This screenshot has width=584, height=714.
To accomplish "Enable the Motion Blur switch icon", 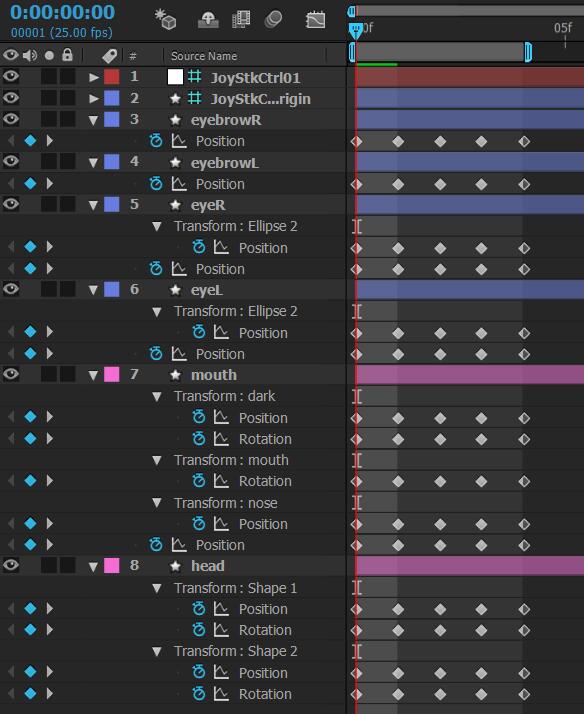I will tap(273, 20).
